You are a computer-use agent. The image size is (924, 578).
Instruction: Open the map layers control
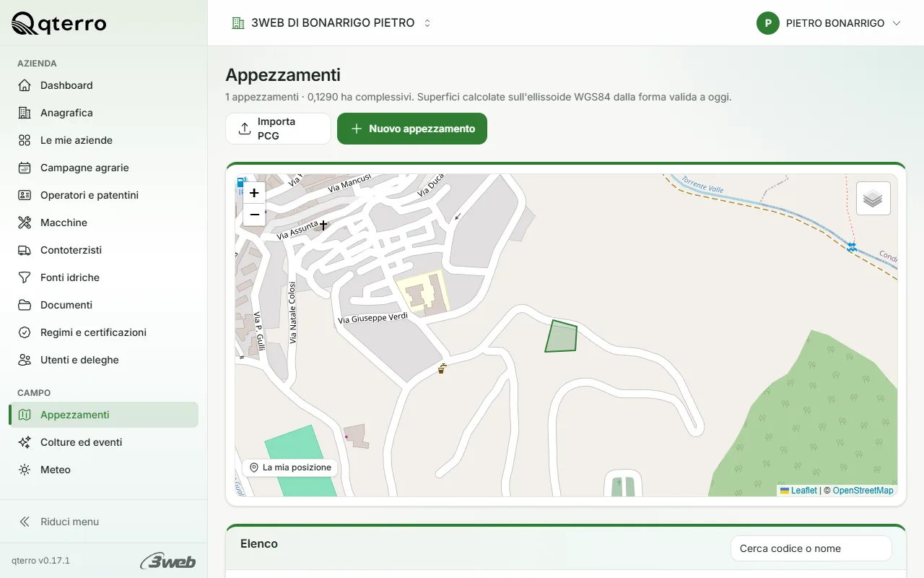873,198
